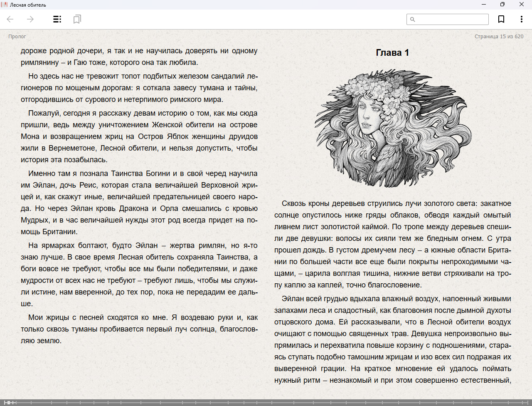The width and height of the screenshot is (532, 406).
Task: Click the right page text to turn forward
Action: click(392, 291)
